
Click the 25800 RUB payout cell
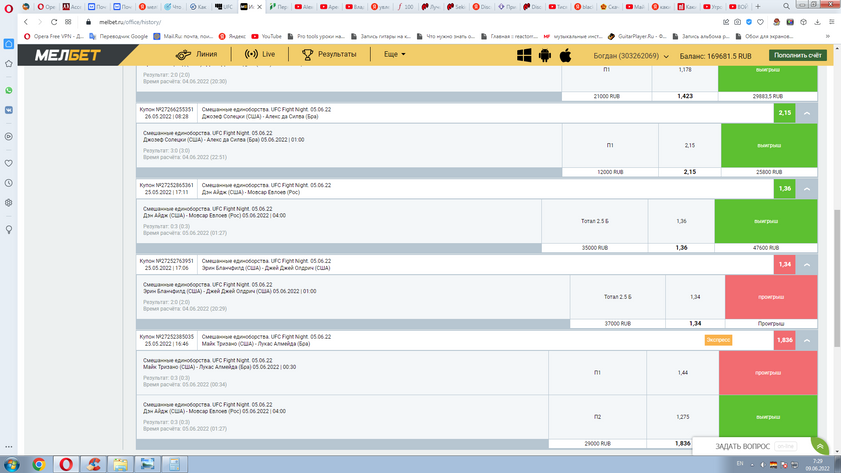pos(769,172)
